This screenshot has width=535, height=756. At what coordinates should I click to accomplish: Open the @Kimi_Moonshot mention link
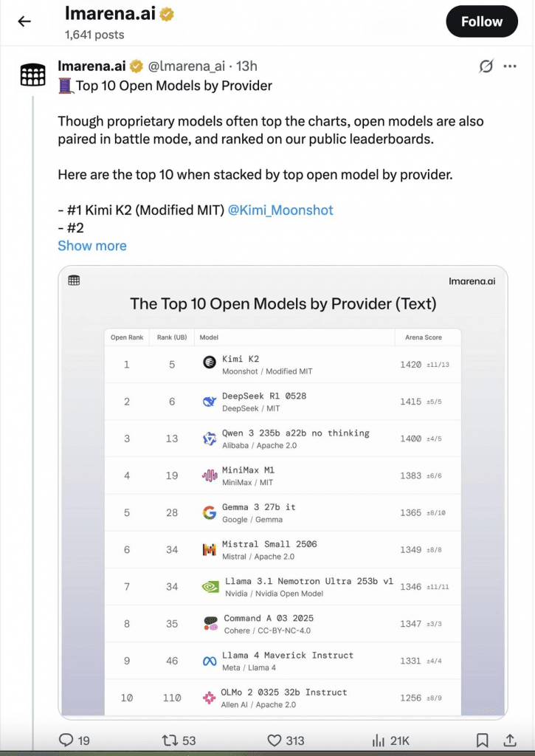tap(280, 210)
